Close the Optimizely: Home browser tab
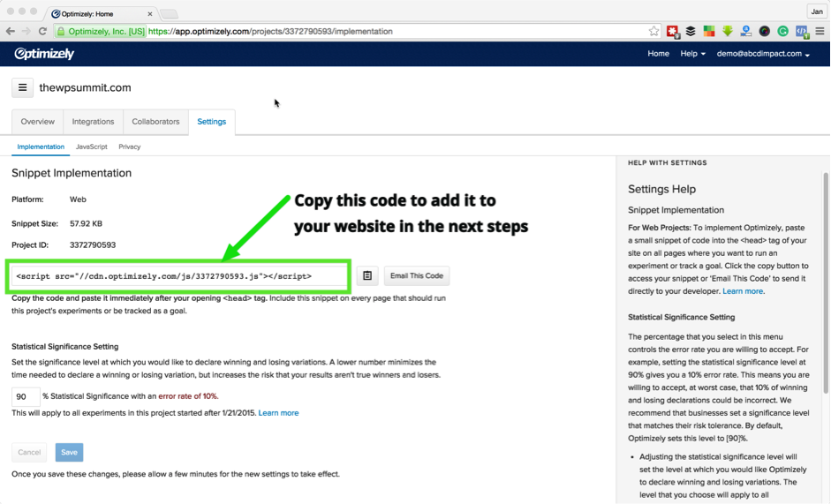The height and width of the screenshot is (504, 831). 150,14
